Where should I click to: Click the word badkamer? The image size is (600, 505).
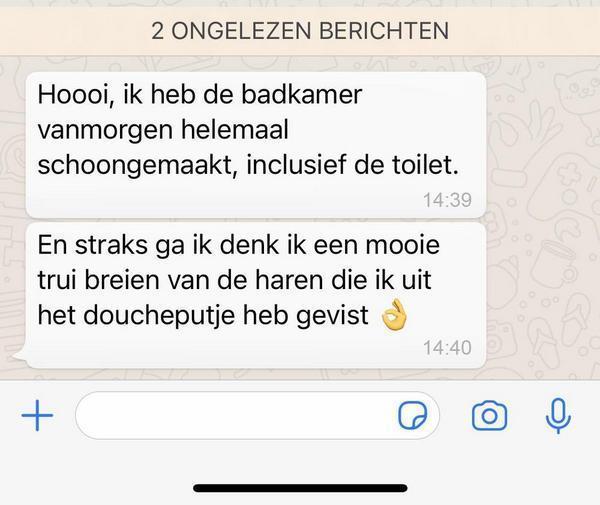[302, 94]
